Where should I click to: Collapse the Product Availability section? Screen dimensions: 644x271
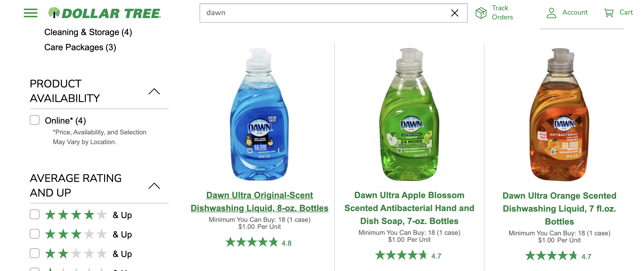pos(154,91)
